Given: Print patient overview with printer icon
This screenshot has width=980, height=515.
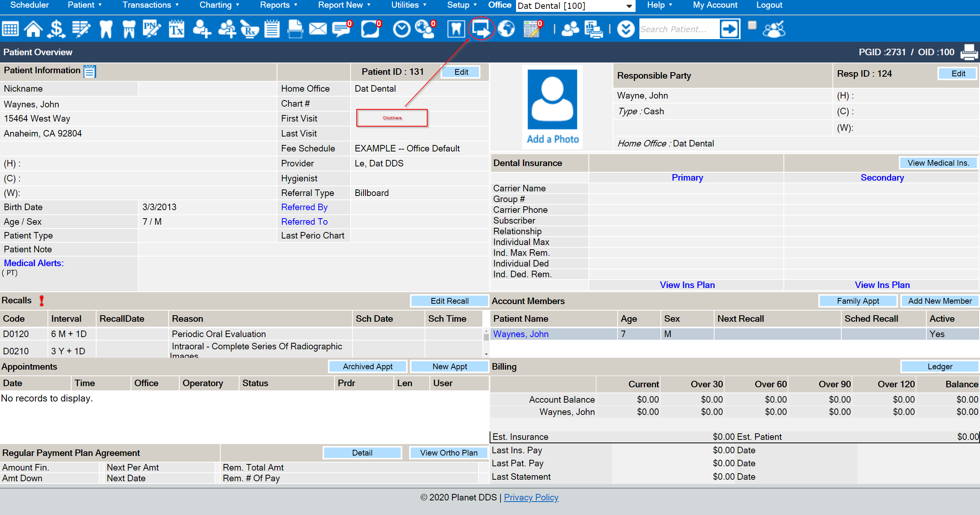Looking at the screenshot, I should click(969, 52).
